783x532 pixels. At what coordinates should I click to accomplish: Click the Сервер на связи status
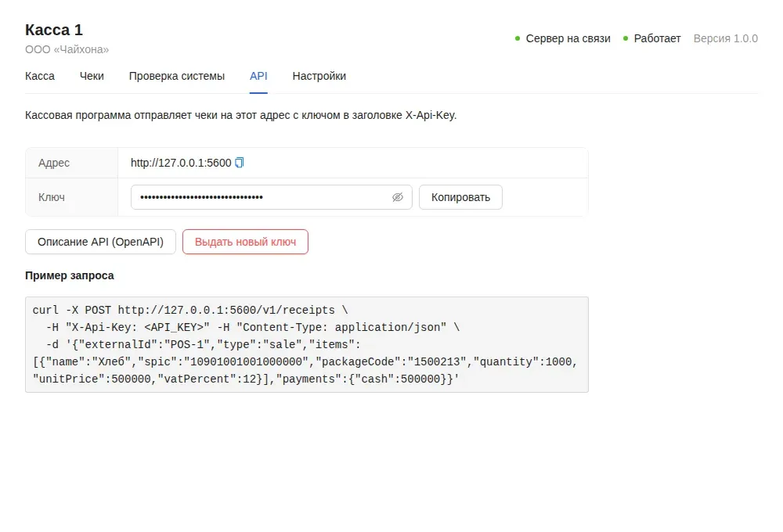point(563,38)
